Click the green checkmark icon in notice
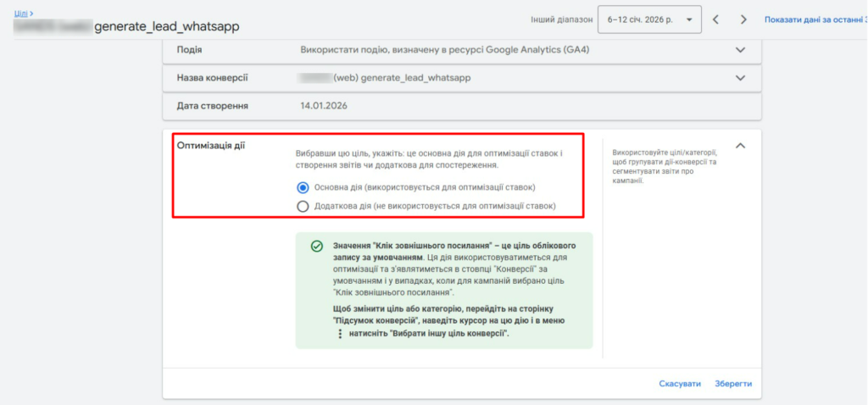 tap(316, 247)
